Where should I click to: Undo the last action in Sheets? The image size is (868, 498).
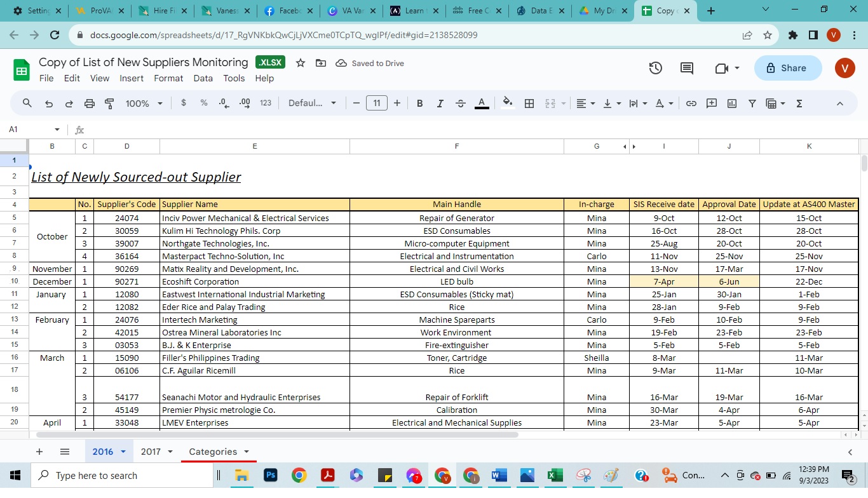point(49,104)
